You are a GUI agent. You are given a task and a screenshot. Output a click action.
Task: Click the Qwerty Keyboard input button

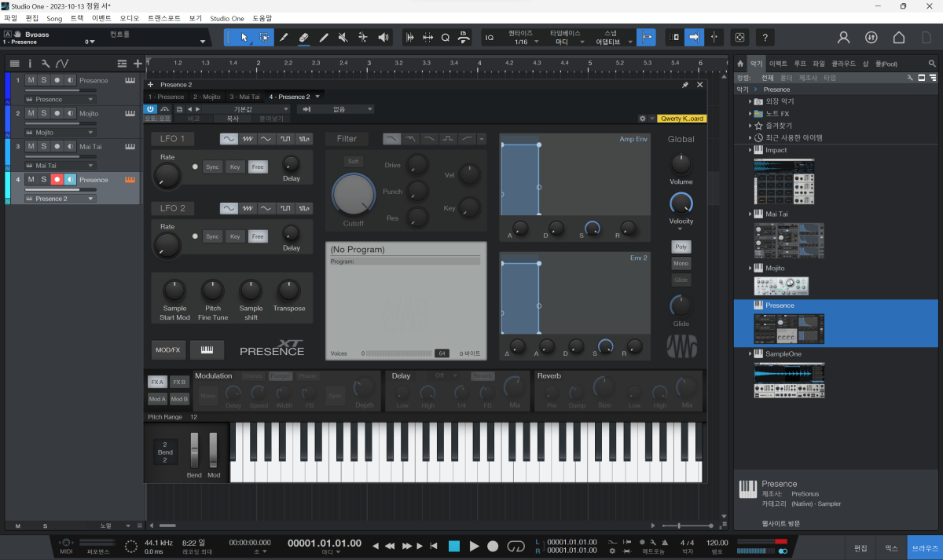point(682,119)
